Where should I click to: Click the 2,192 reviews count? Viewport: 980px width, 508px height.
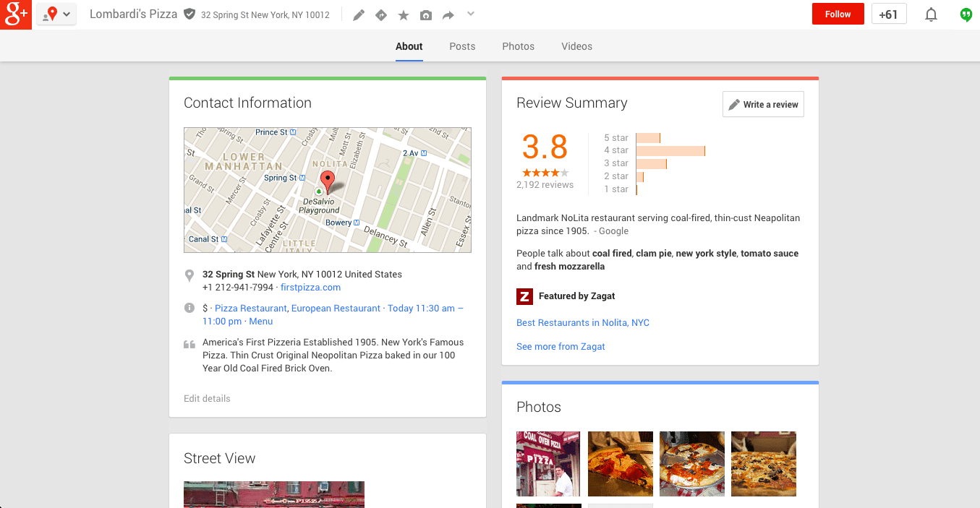(x=545, y=185)
